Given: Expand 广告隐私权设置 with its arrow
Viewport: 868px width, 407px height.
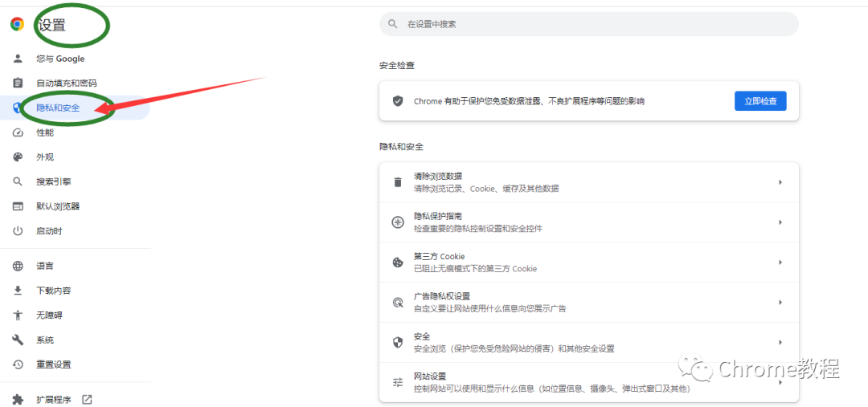Looking at the screenshot, I should [x=780, y=303].
